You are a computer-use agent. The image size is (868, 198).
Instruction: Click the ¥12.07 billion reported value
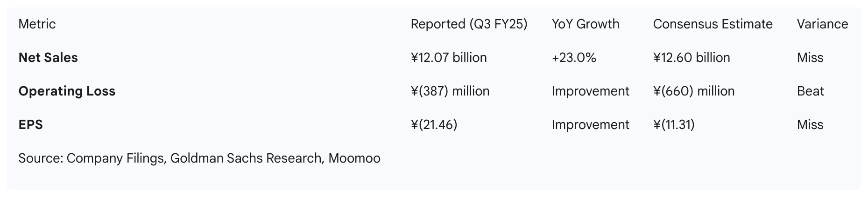point(448,58)
